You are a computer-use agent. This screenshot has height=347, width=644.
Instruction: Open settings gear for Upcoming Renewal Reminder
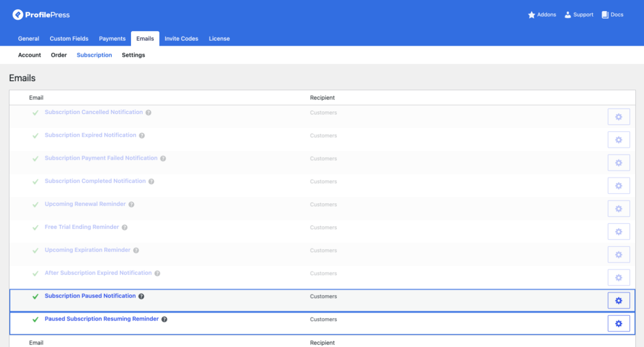pyautogui.click(x=619, y=208)
